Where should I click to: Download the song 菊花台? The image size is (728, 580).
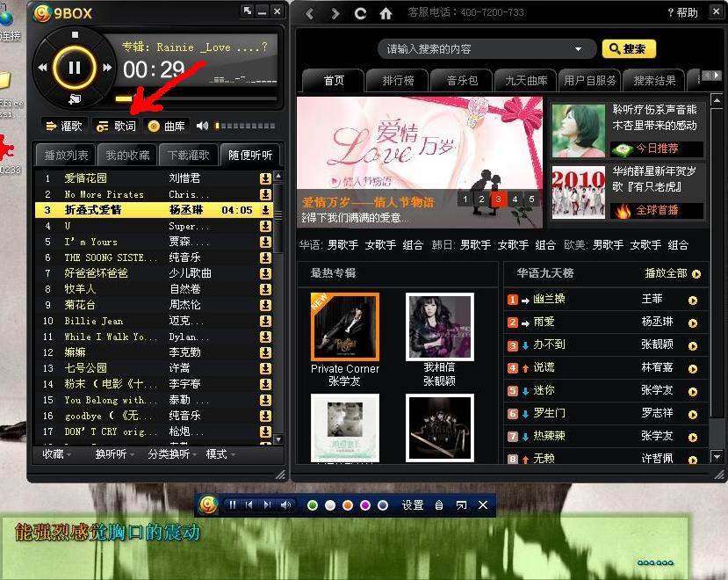click(265, 305)
